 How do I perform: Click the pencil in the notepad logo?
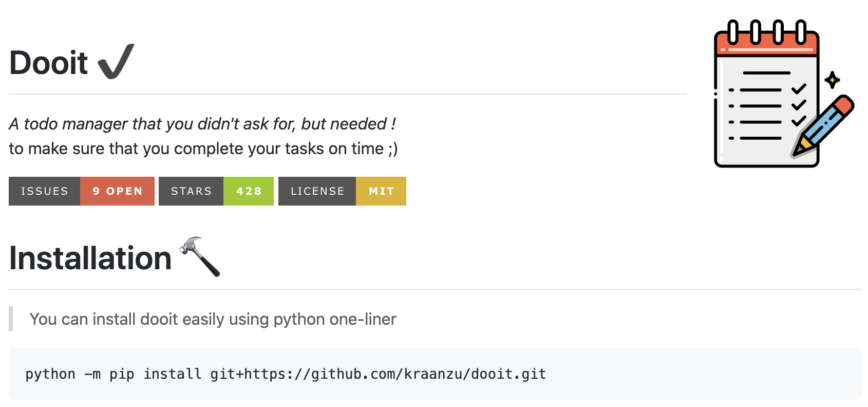coord(823,125)
